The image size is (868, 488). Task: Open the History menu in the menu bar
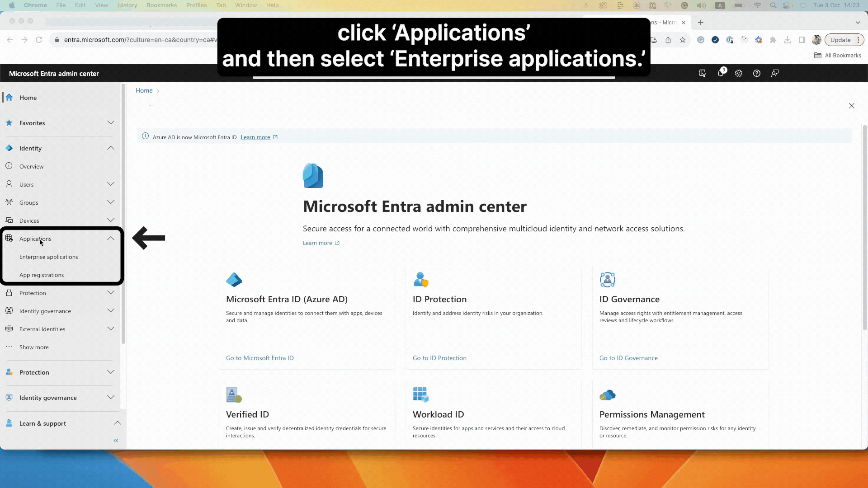click(127, 5)
